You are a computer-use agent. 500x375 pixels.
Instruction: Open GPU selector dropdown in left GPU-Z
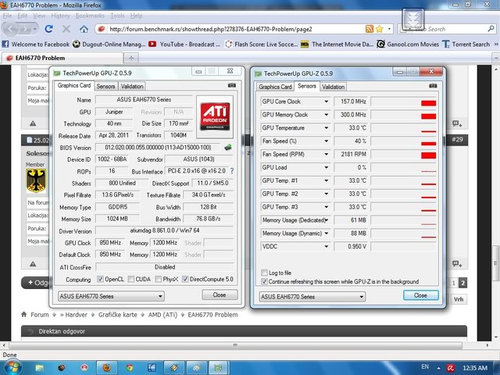(111, 296)
